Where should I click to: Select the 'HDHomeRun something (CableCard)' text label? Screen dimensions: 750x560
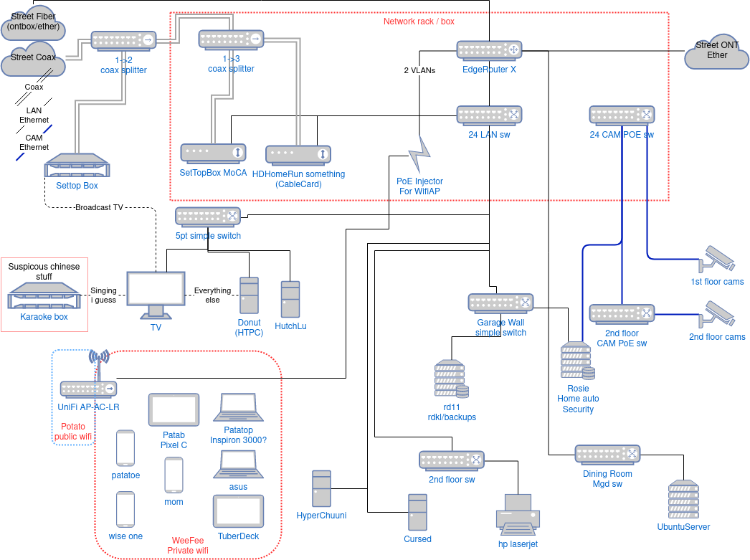tap(298, 179)
